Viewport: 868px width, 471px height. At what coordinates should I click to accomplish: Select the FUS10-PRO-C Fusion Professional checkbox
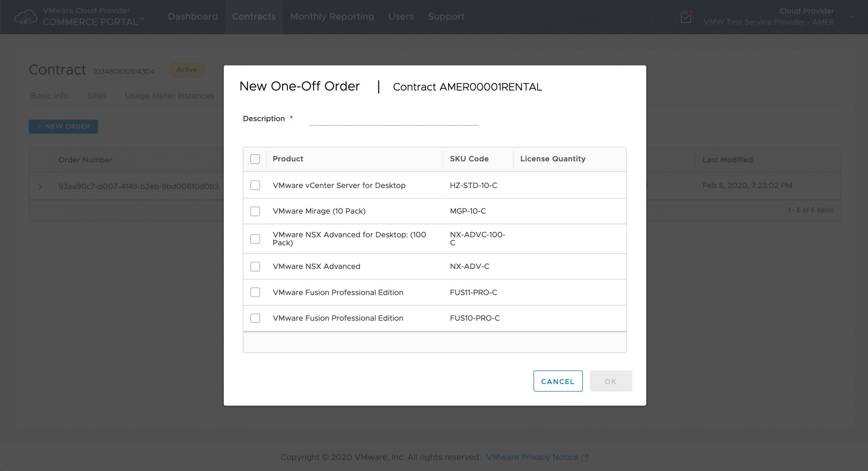pos(255,318)
